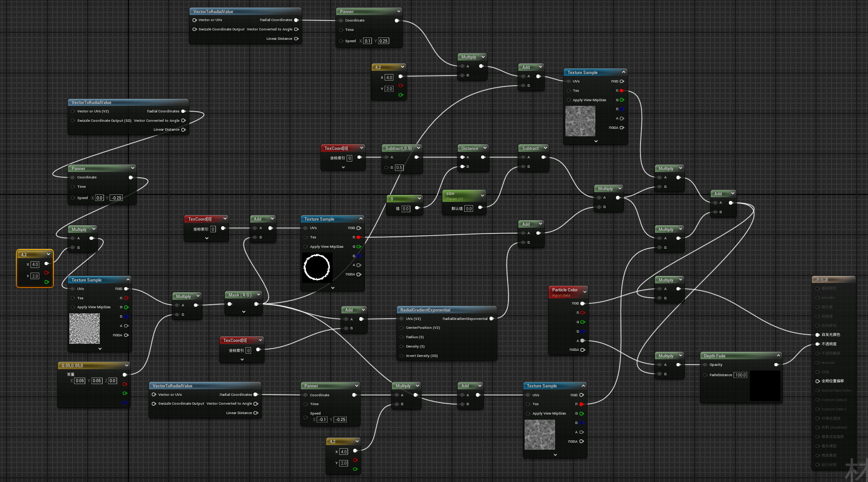This screenshot has height=482, width=868.
Task: Click white output pin of 0.05,0.05,0 node
Action: tap(125, 375)
